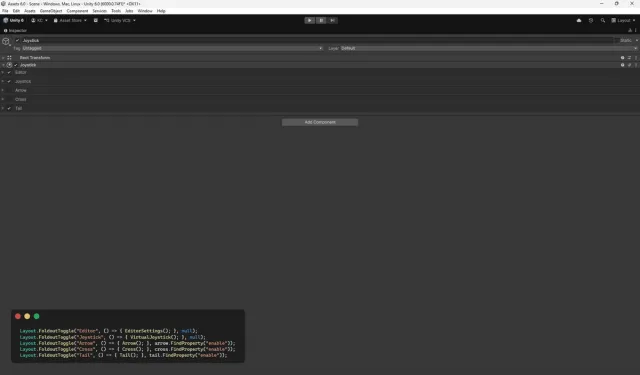Open the Tools menu
Image resolution: width=640 pixels, height=375 pixels.
tap(116, 11)
